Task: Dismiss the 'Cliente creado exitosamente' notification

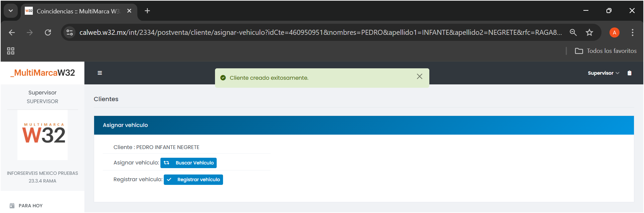Action: coord(419,77)
